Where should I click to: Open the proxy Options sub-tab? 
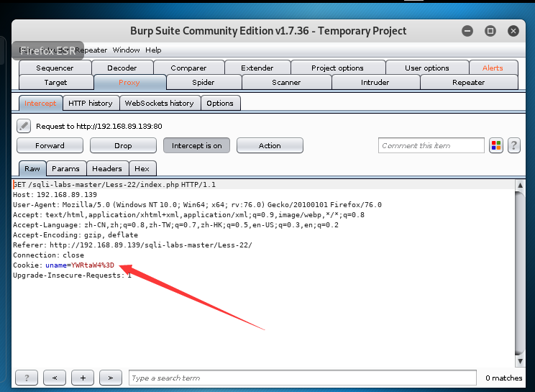pyautogui.click(x=220, y=103)
